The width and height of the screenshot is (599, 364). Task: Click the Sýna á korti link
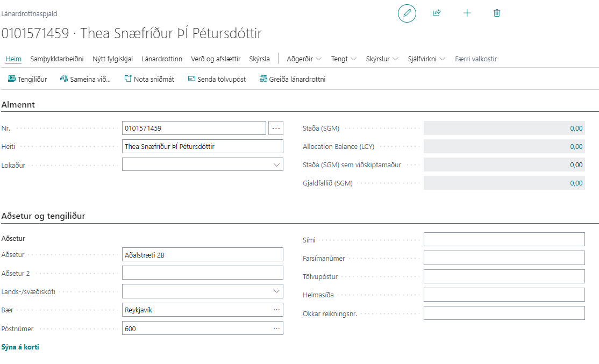[20, 347]
